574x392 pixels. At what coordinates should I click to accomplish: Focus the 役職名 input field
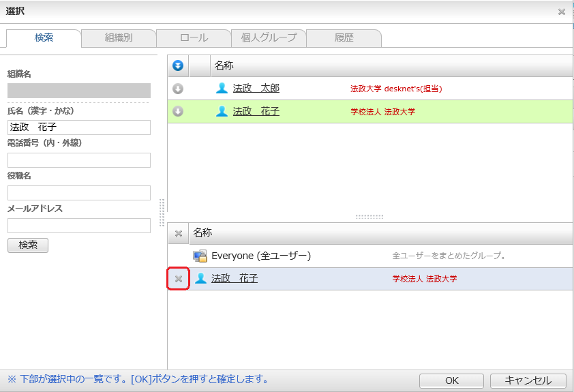[x=79, y=193]
